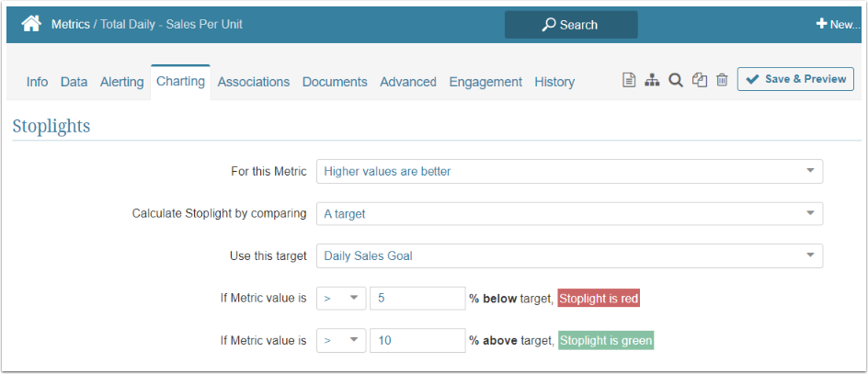The image size is (868, 374).
Task: Click the duplicate metric icon
Action: click(x=700, y=81)
